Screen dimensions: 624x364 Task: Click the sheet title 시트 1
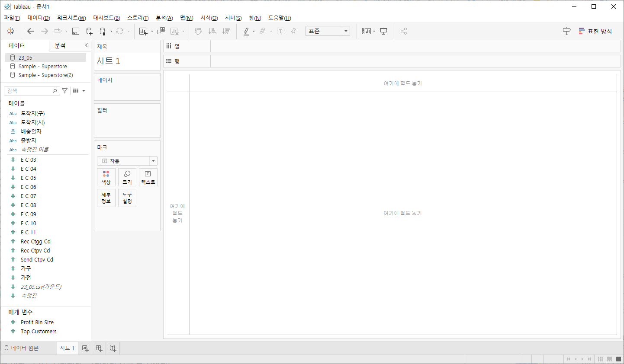(109, 61)
